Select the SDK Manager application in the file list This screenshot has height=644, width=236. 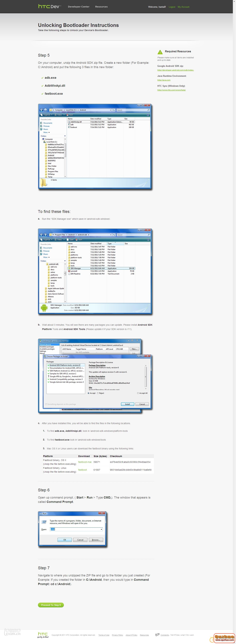point(101,268)
